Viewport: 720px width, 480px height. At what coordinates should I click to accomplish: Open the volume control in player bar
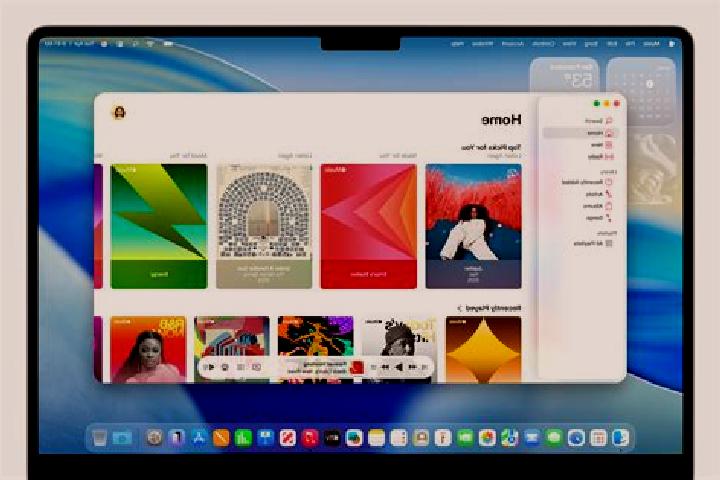(x=210, y=367)
